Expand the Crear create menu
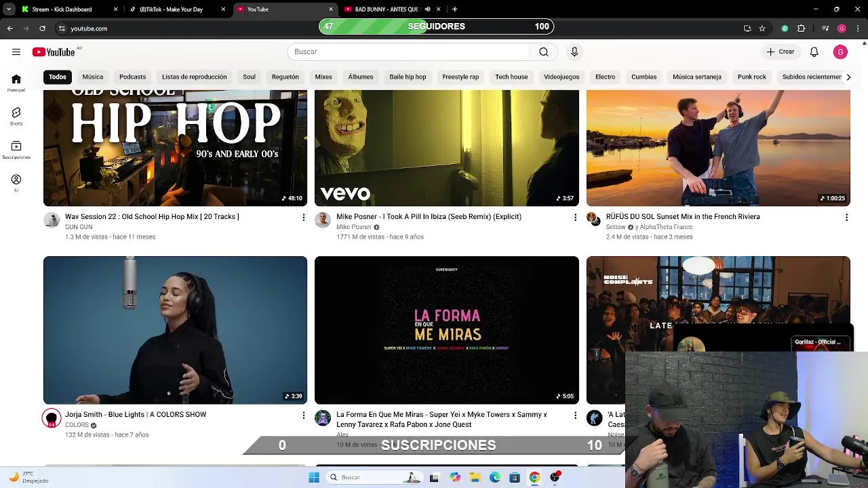This screenshot has height=488, width=868. coord(780,52)
